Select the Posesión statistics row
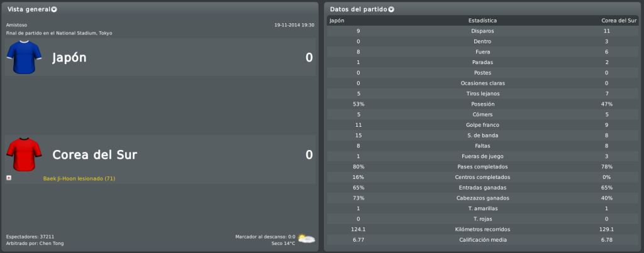Image resolution: width=644 pixels, height=253 pixels. [x=482, y=104]
